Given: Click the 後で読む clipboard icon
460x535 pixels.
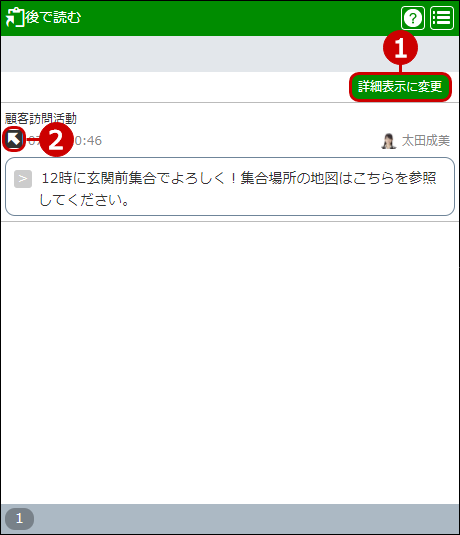Looking at the screenshot, I should click(x=15, y=17).
